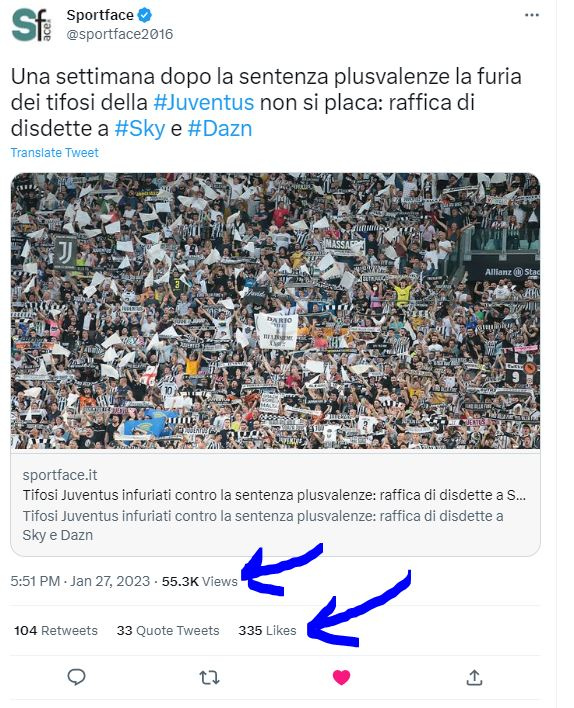
Task: View the 335 Likes list
Action: click(267, 630)
